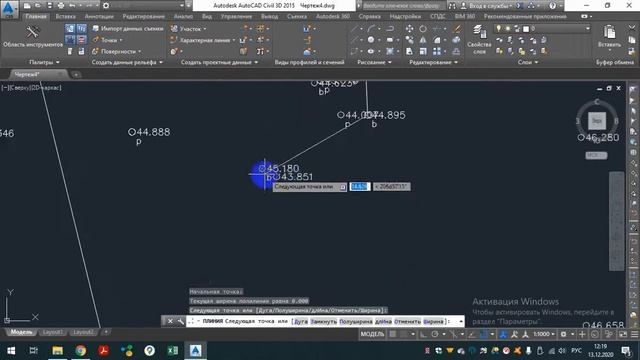Toggle layer on/off lightbulb in layer dropdown
Image resolution: width=640 pixels, height=360 pixels.
pos(498,29)
